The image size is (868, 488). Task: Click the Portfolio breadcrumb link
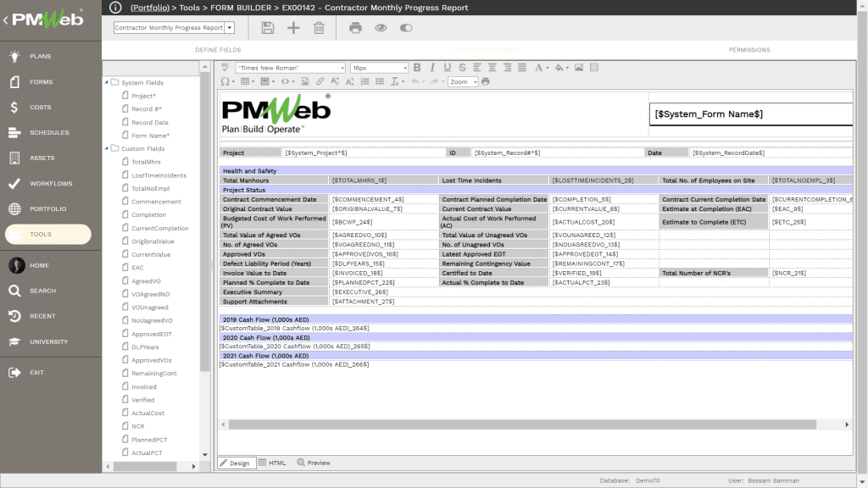point(150,8)
